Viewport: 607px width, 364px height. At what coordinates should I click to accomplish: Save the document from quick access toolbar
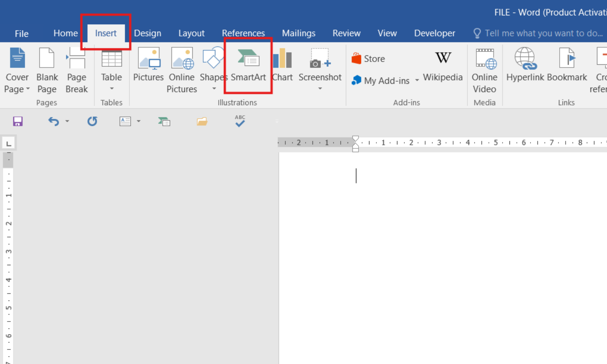coord(18,121)
